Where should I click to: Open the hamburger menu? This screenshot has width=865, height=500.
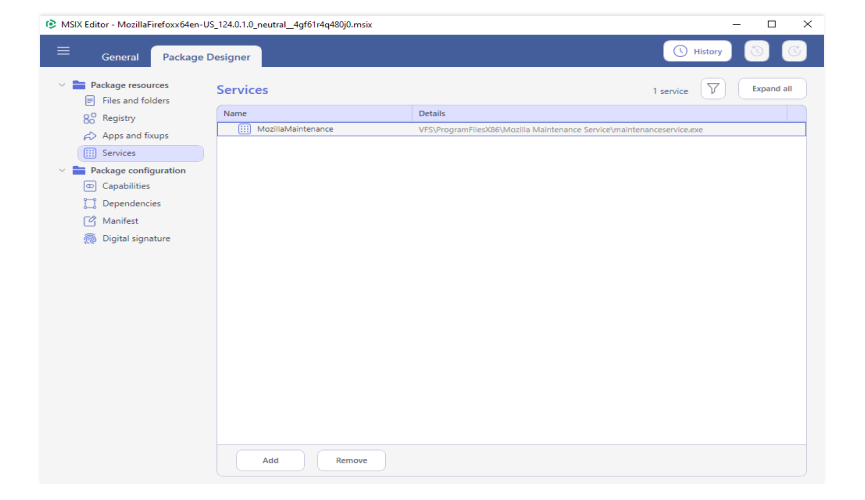(x=63, y=51)
